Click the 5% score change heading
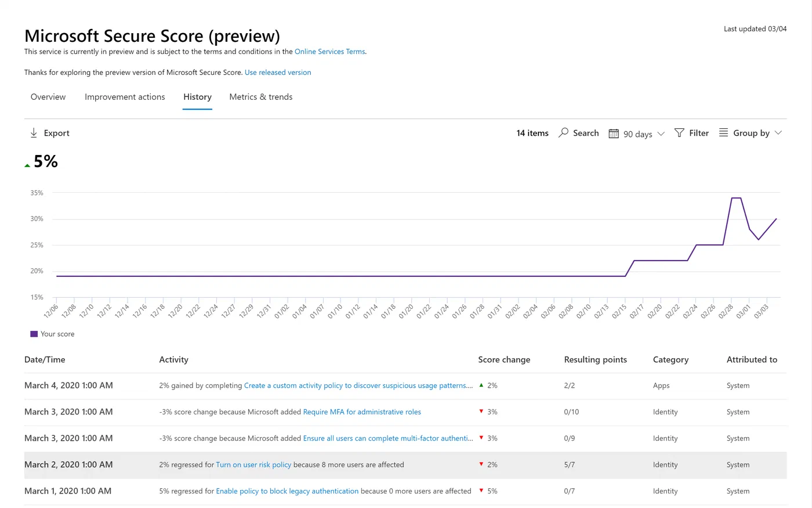812x508 pixels. 46,161
